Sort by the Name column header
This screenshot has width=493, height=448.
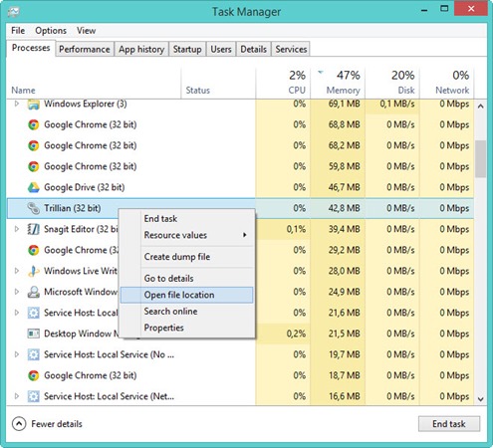(95, 84)
